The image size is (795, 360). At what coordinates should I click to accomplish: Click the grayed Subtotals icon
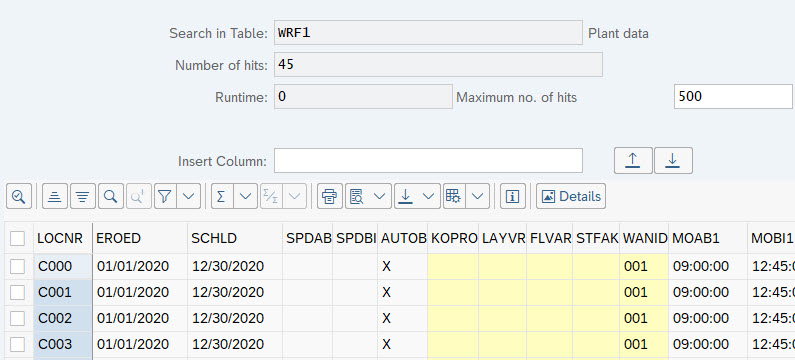(x=271, y=196)
